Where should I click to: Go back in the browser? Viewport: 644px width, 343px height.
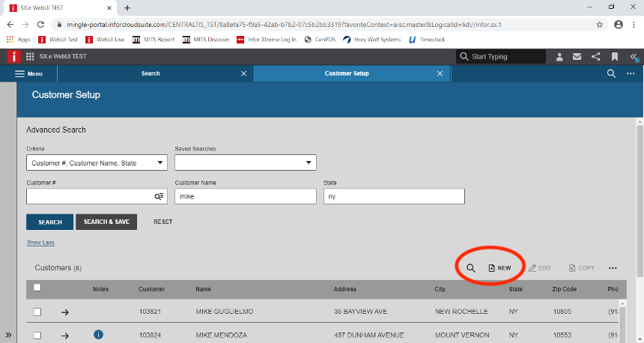(10, 25)
